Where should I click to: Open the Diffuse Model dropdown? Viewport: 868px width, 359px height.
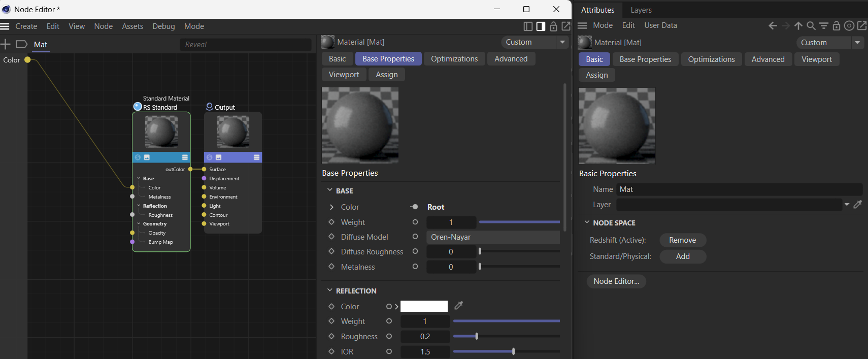point(492,237)
